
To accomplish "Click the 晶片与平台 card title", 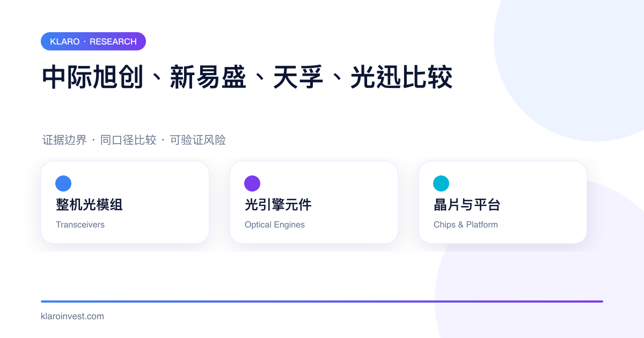I will pyautogui.click(x=467, y=204).
